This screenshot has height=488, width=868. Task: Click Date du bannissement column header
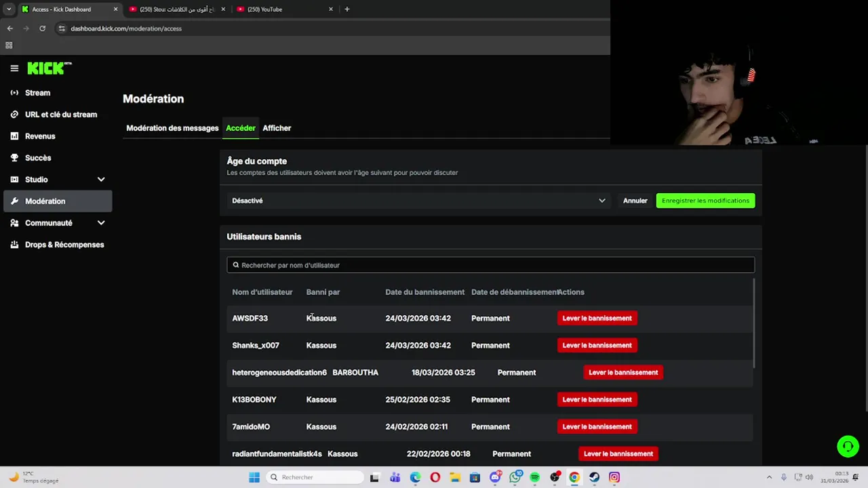(x=425, y=292)
